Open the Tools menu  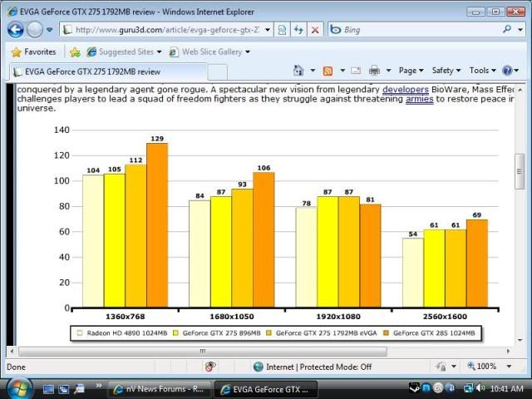click(x=482, y=71)
